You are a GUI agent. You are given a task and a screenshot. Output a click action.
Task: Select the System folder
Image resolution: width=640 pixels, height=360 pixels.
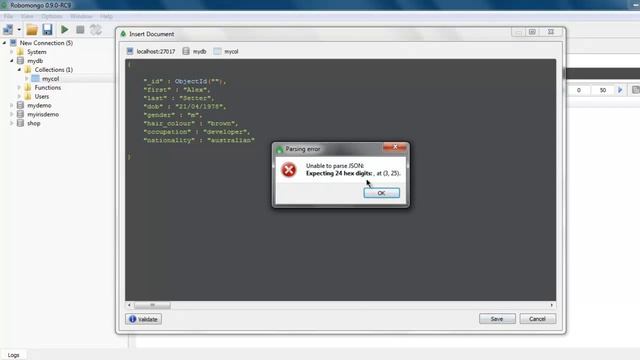[37, 52]
